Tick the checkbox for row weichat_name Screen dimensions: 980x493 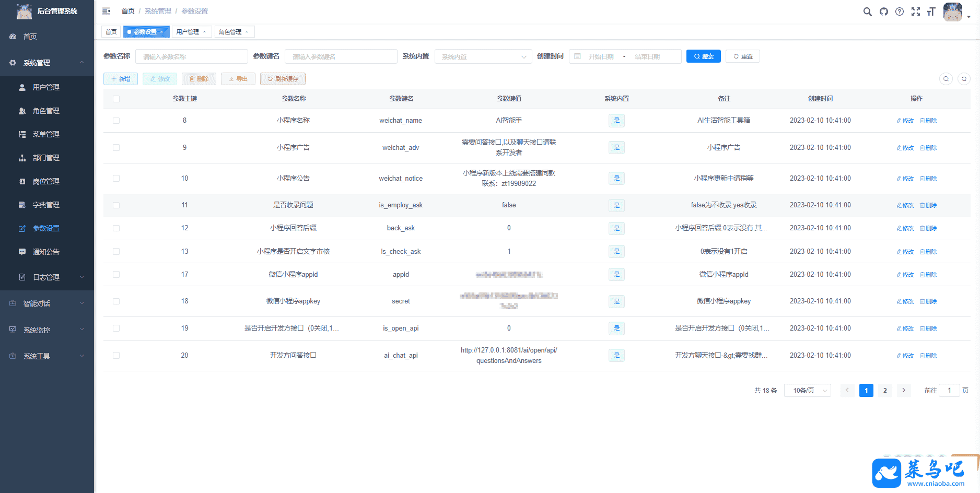pyautogui.click(x=116, y=121)
